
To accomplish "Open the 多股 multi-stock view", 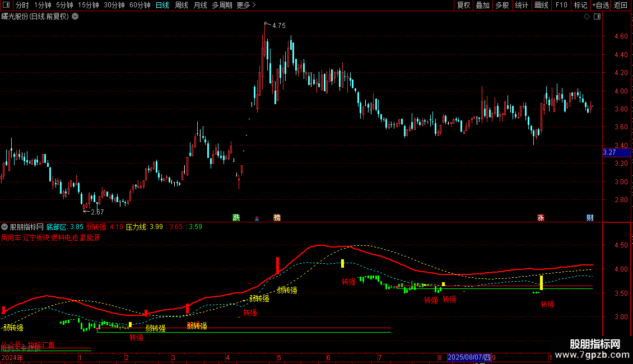I will [502, 5].
